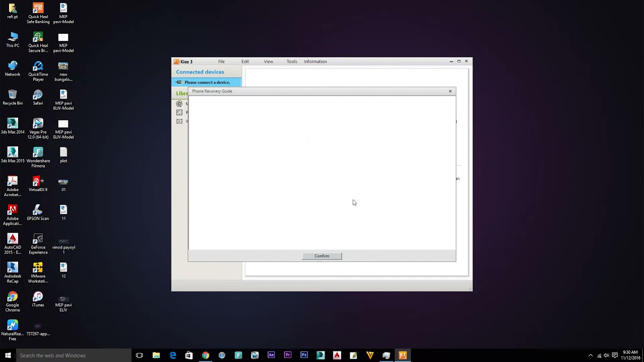Select the Adobe Acrobat desktop shortcut
The height and width of the screenshot is (362, 644).
[x=13, y=187]
